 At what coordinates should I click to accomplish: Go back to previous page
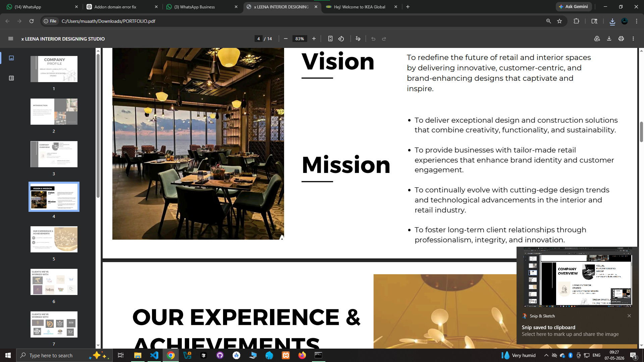point(7,21)
